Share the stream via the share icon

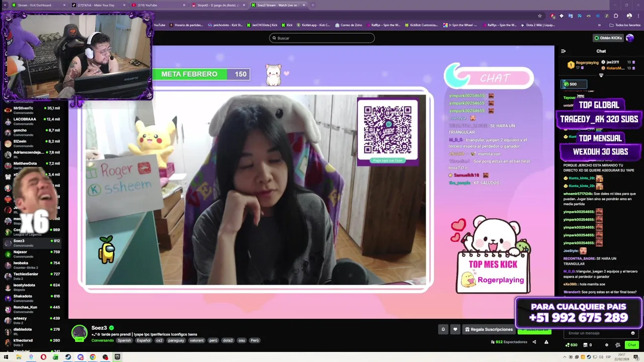(534, 342)
